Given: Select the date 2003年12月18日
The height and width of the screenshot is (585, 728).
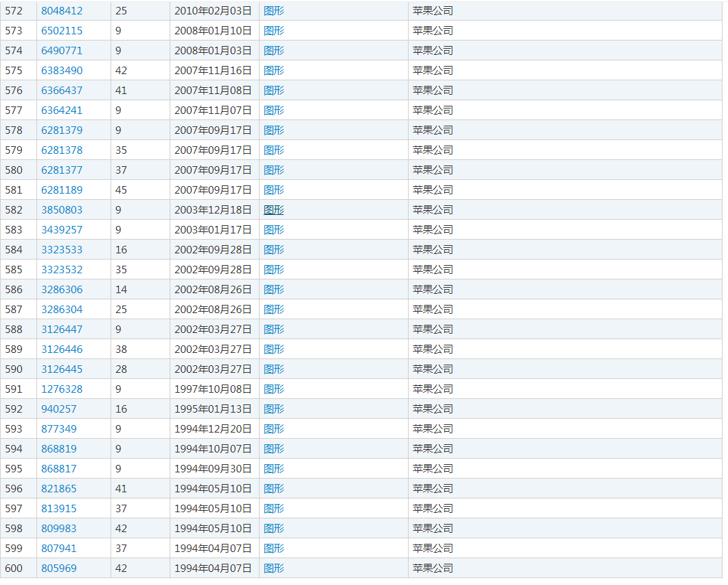Looking at the screenshot, I should pos(213,210).
